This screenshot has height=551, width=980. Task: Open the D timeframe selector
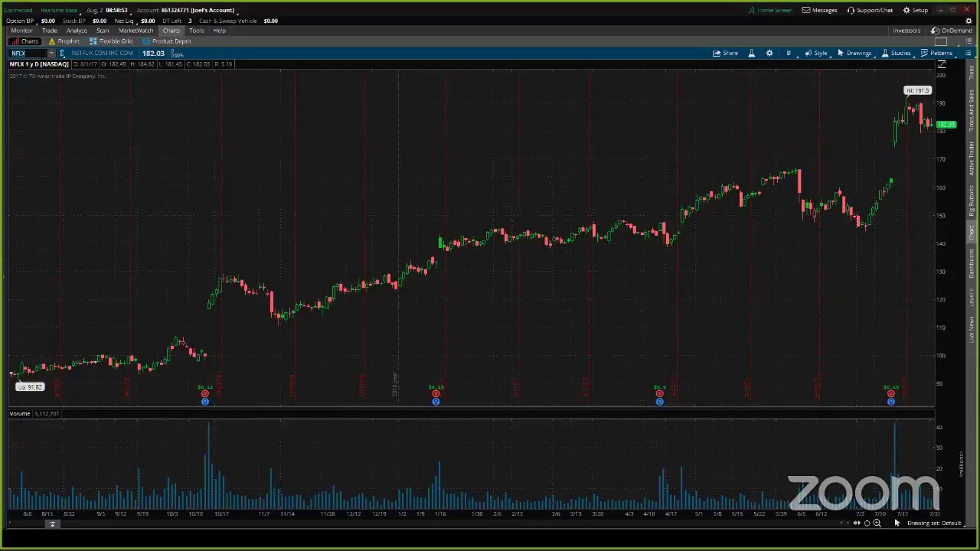pos(788,53)
